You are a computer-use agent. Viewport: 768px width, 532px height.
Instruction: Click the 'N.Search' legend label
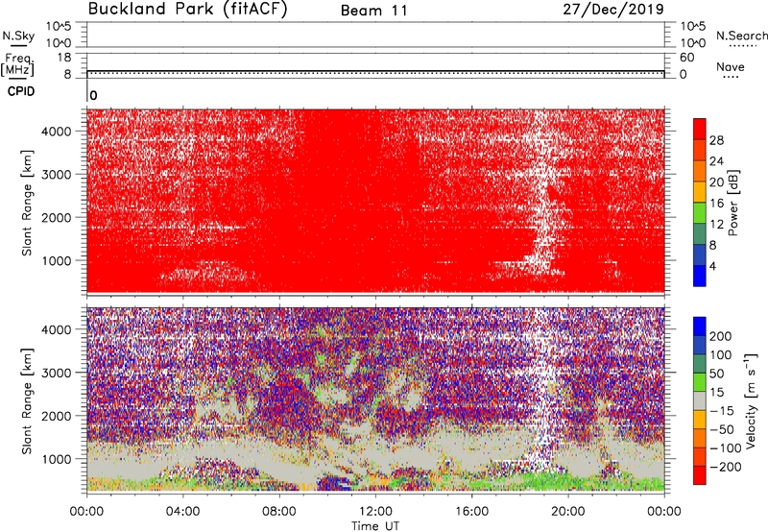pos(741,36)
